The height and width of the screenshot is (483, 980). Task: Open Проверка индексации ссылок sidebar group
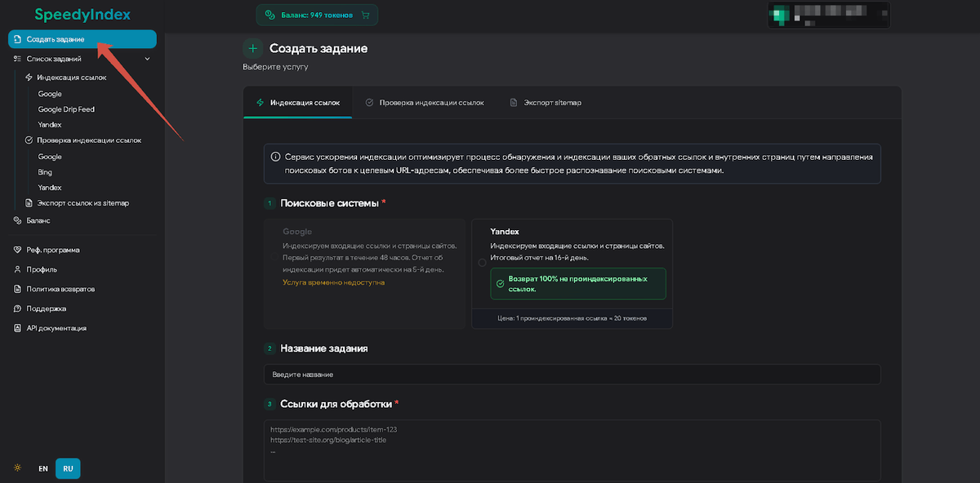(88, 140)
